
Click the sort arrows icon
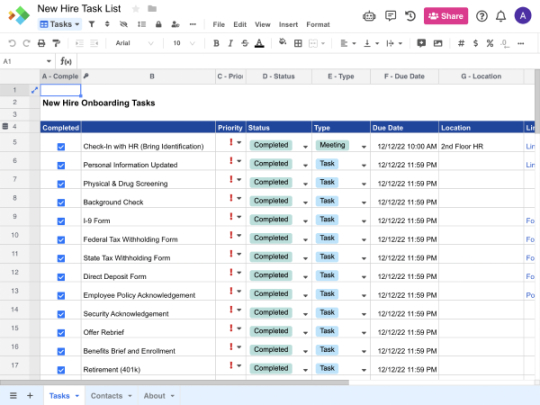tap(107, 24)
